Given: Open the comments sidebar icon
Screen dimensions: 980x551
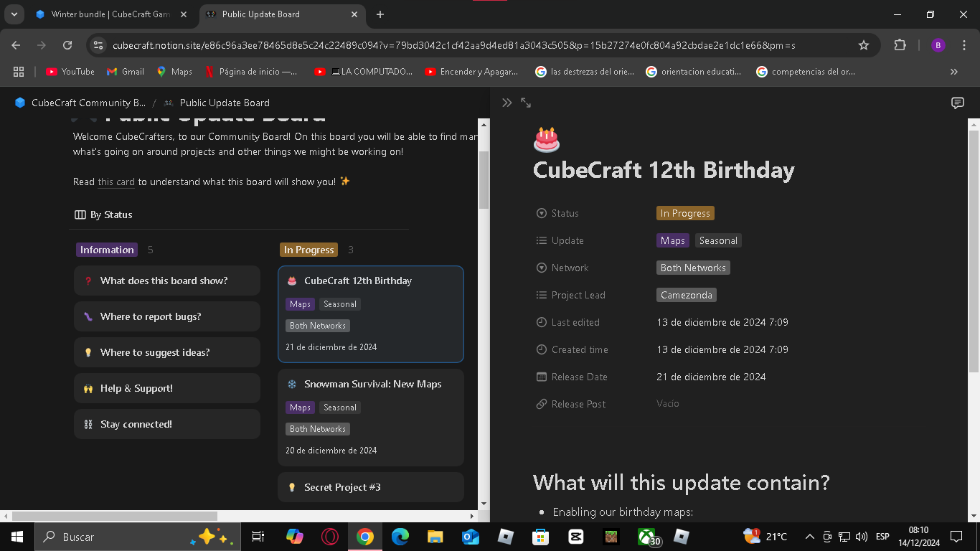Looking at the screenshot, I should [957, 103].
